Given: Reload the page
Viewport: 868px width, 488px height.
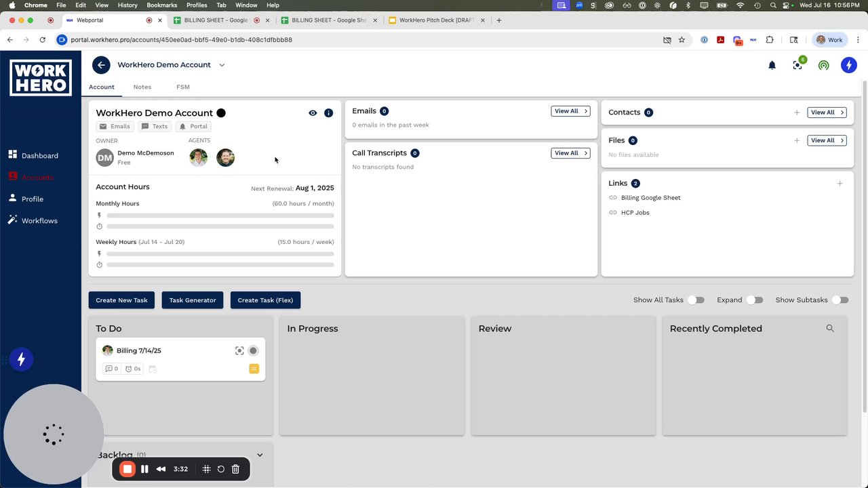Looking at the screenshot, I should click(x=42, y=40).
